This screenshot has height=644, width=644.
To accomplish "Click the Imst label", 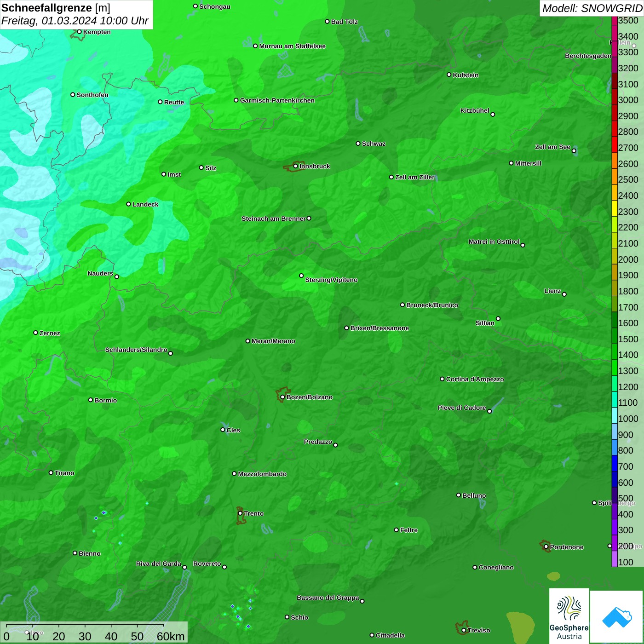I will (174, 174).
